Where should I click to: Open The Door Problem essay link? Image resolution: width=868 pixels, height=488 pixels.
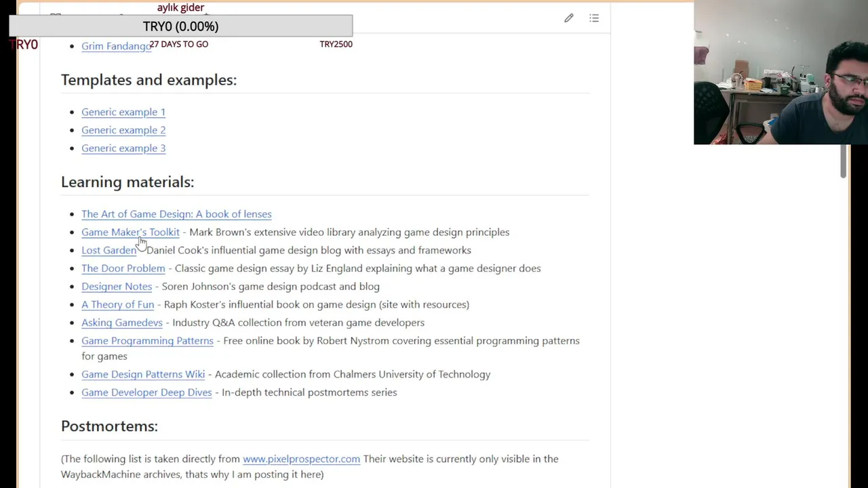pos(123,268)
